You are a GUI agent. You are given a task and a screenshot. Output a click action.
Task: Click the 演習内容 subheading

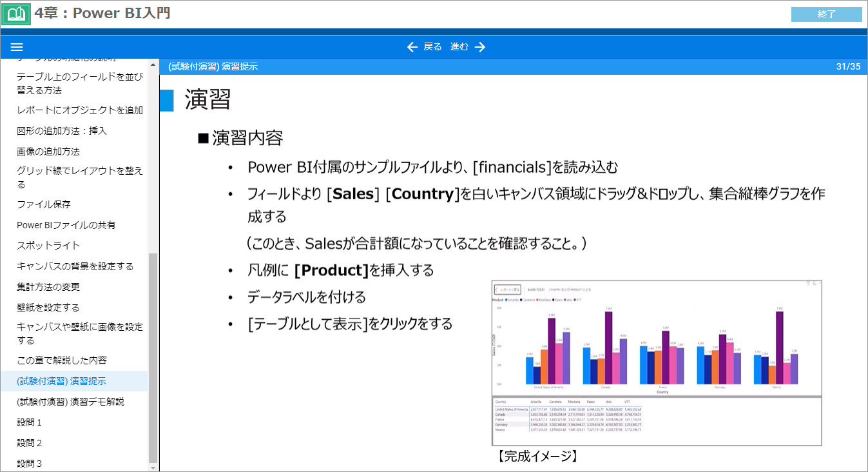[247, 138]
